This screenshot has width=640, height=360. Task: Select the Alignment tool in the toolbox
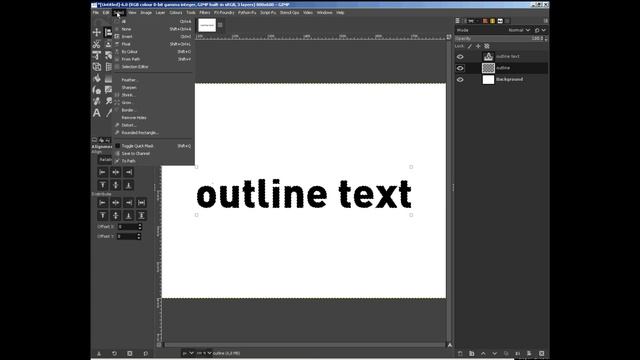108,32
